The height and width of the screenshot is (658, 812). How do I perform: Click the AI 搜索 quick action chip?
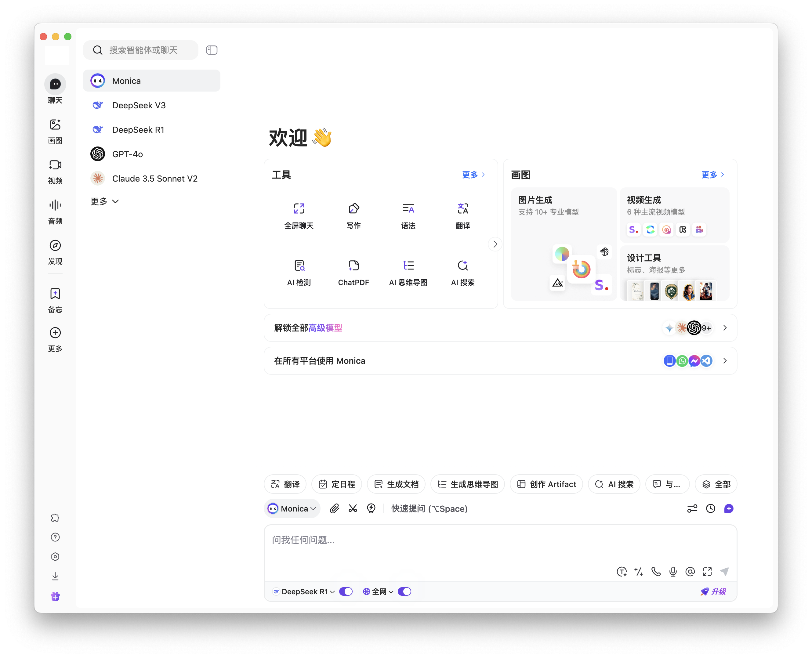pyautogui.click(x=614, y=484)
